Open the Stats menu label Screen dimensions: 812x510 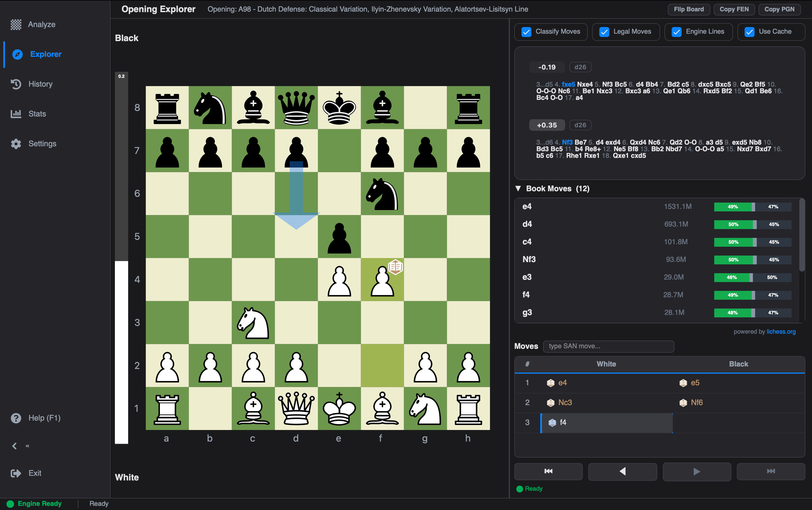pyautogui.click(x=37, y=114)
